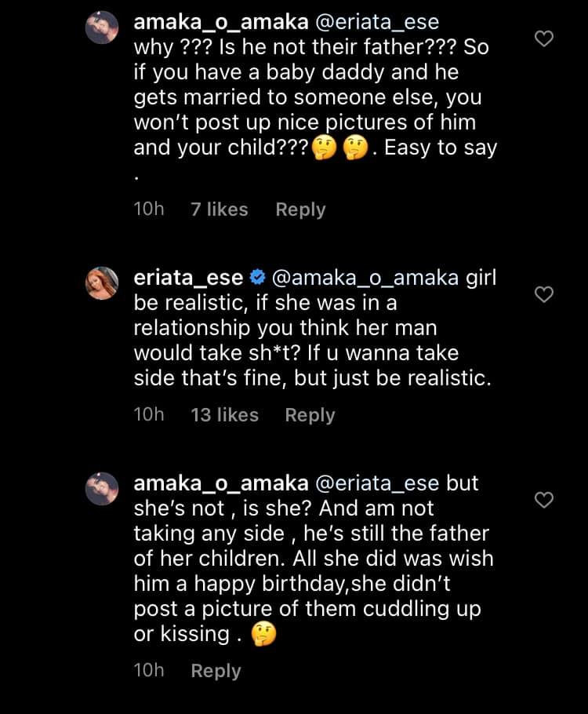
Task: Reply to the bottom comment without likes
Action: pyautogui.click(x=216, y=671)
